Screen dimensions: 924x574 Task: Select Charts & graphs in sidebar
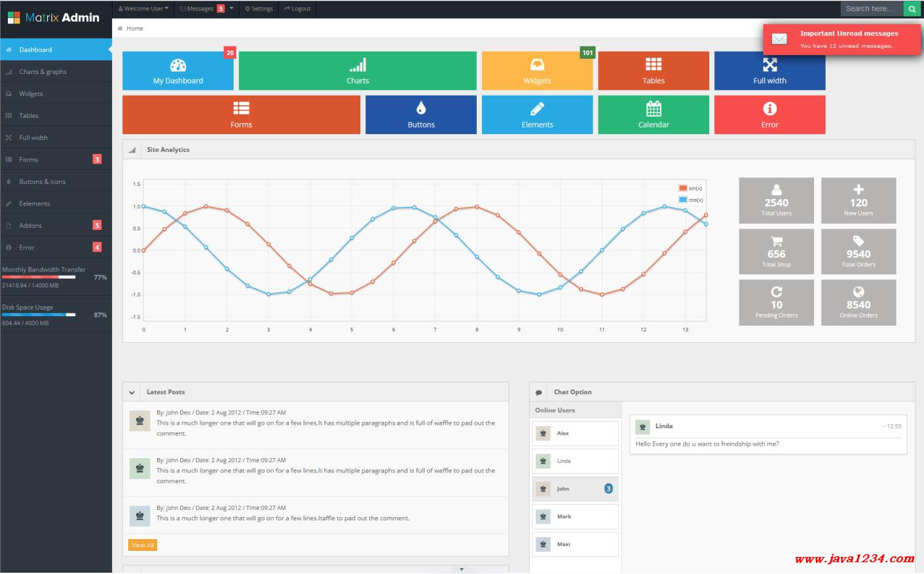pos(43,72)
